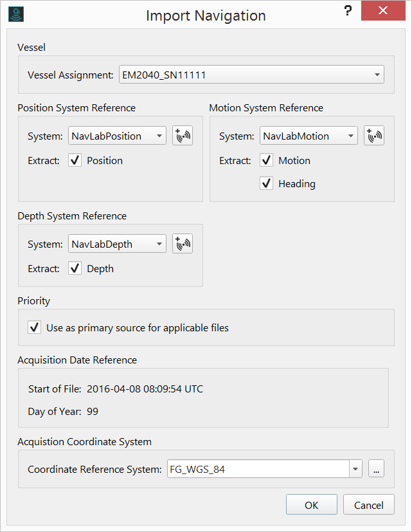412x532 pixels.
Task: Toggle the Depth extract checkbox
Action: coord(75,268)
